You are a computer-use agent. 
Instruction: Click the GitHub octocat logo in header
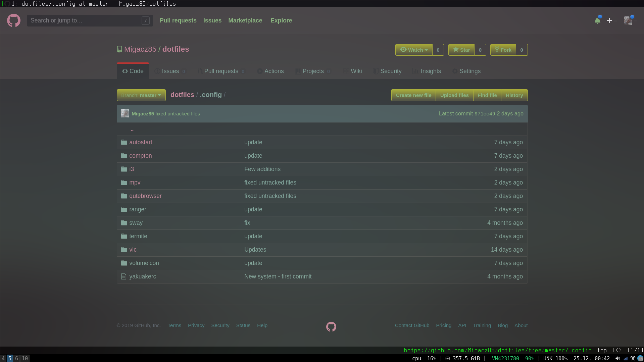tap(14, 20)
